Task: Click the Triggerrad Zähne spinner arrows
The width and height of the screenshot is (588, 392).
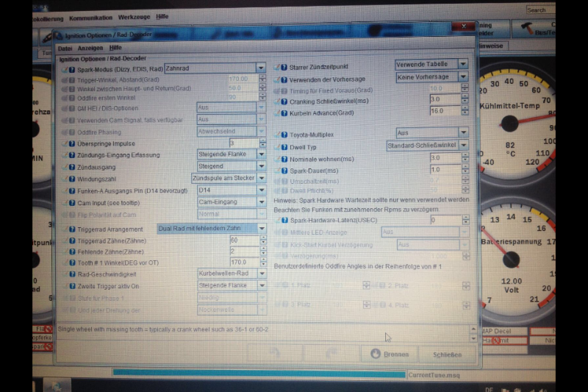Action: 262,240
